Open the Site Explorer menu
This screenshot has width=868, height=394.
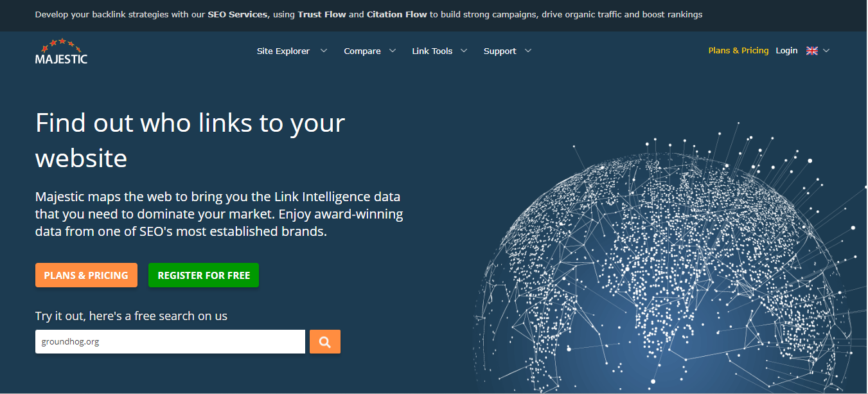tap(283, 51)
